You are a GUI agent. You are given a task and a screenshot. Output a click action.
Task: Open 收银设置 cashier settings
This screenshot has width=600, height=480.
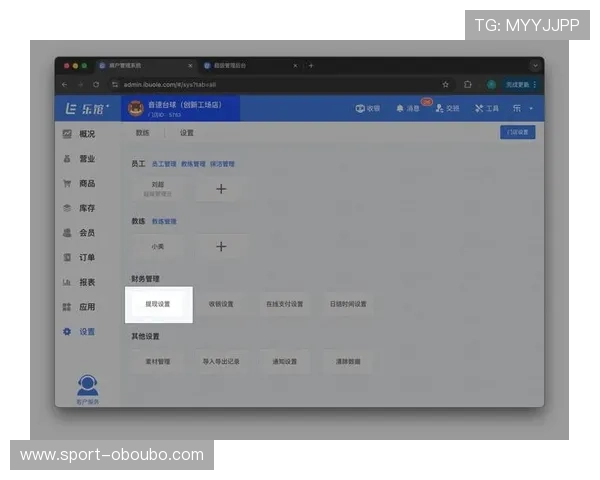[221, 304]
